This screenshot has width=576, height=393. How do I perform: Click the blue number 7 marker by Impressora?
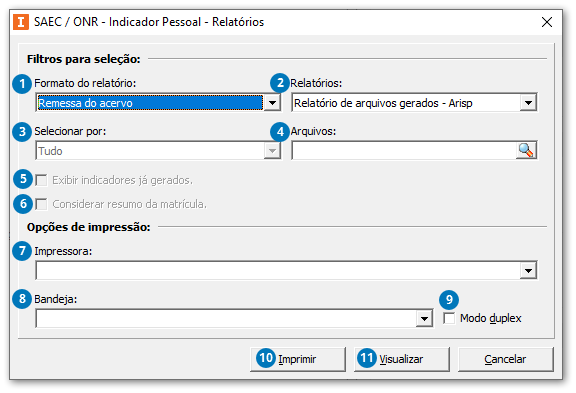click(x=22, y=251)
